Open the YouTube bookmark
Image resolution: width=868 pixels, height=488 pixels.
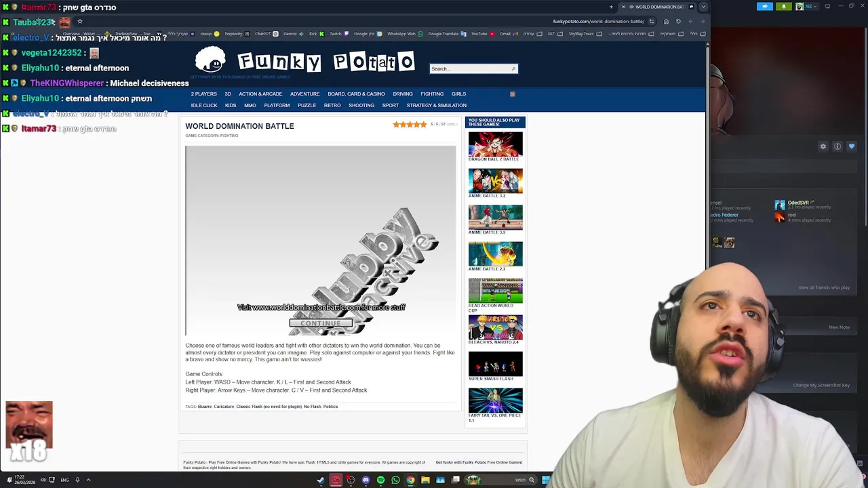tap(483, 34)
